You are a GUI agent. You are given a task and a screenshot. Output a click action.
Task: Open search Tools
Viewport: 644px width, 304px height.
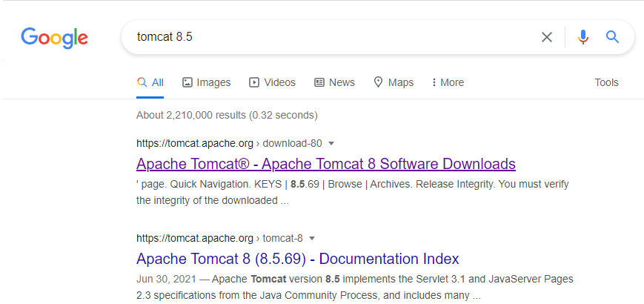(606, 82)
